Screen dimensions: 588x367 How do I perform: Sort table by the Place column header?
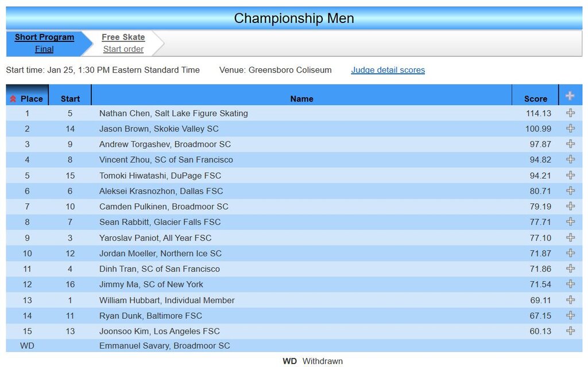click(27, 99)
